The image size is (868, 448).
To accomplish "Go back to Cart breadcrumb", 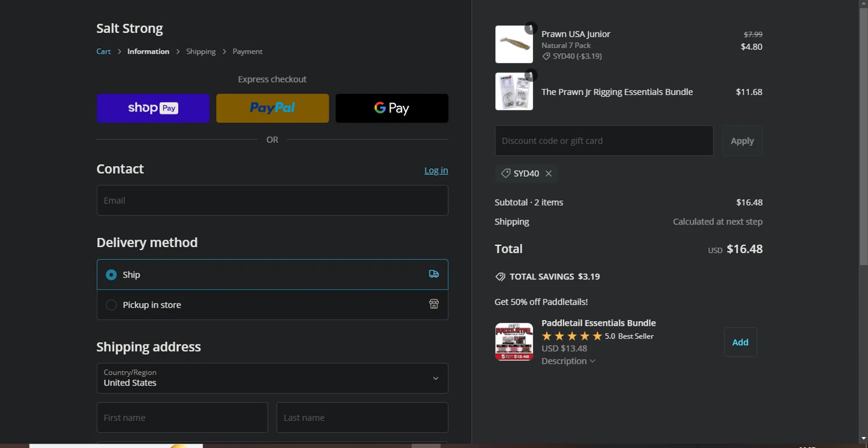I will (104, 52).
